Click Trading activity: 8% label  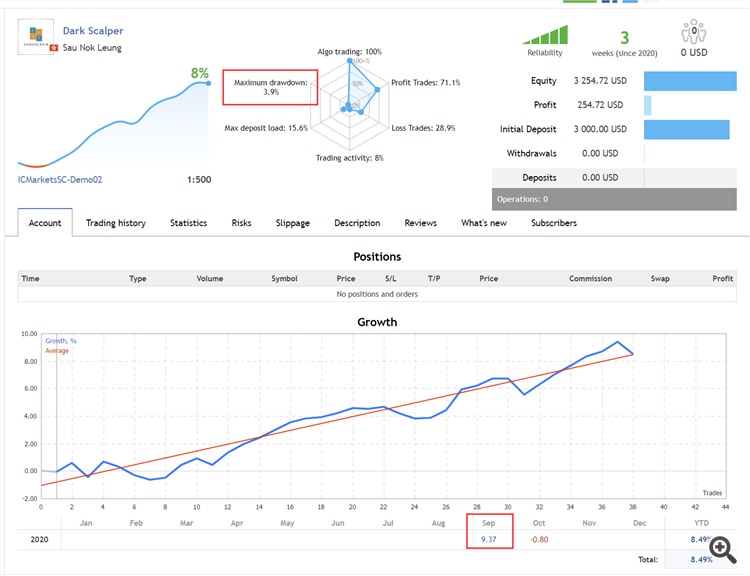click(x=350, y=158)
